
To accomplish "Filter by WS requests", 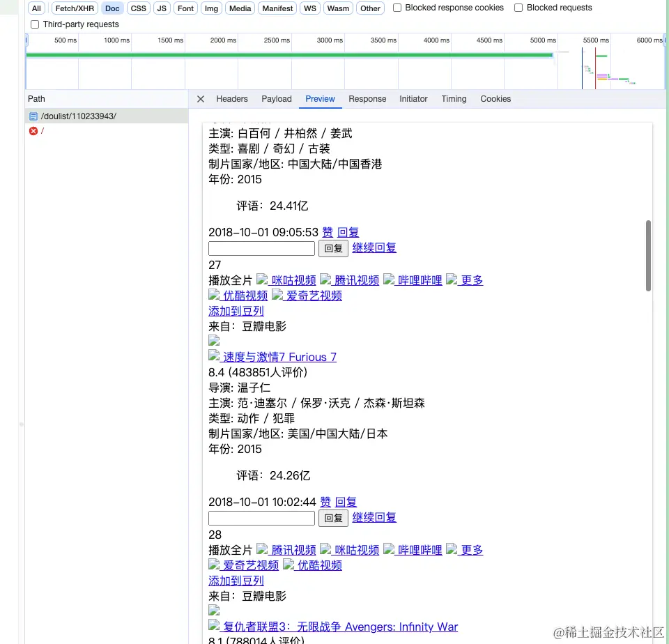I will click(309, 8).
